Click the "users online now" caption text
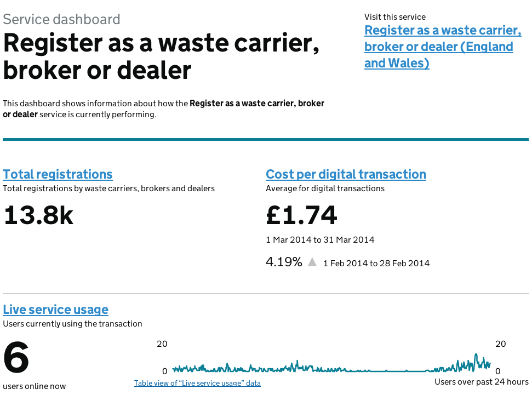Viewport: 532px width, 412px height. pyautogui.click(x=34, y=386)
